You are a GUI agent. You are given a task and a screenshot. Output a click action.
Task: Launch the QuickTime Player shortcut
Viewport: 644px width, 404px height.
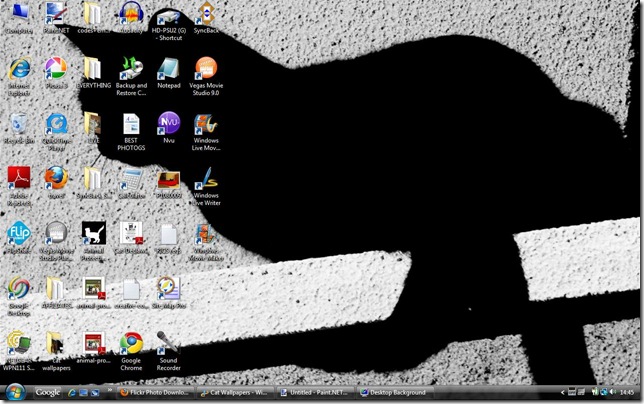tap(56, 131)
